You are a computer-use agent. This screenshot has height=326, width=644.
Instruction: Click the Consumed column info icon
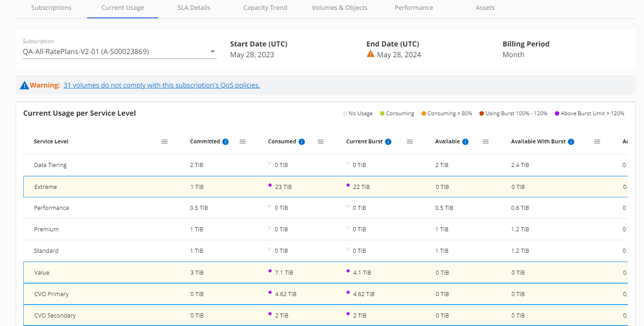[x=301, y=142]
